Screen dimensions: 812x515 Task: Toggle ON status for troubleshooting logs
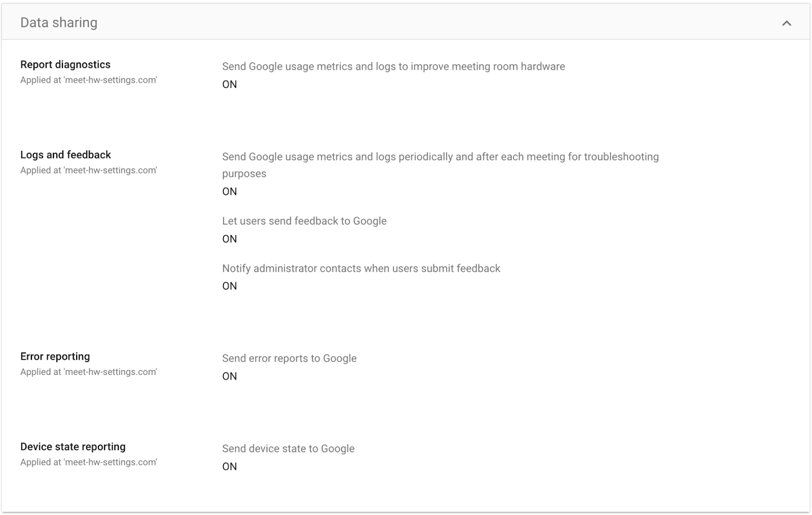click(229, 191)
